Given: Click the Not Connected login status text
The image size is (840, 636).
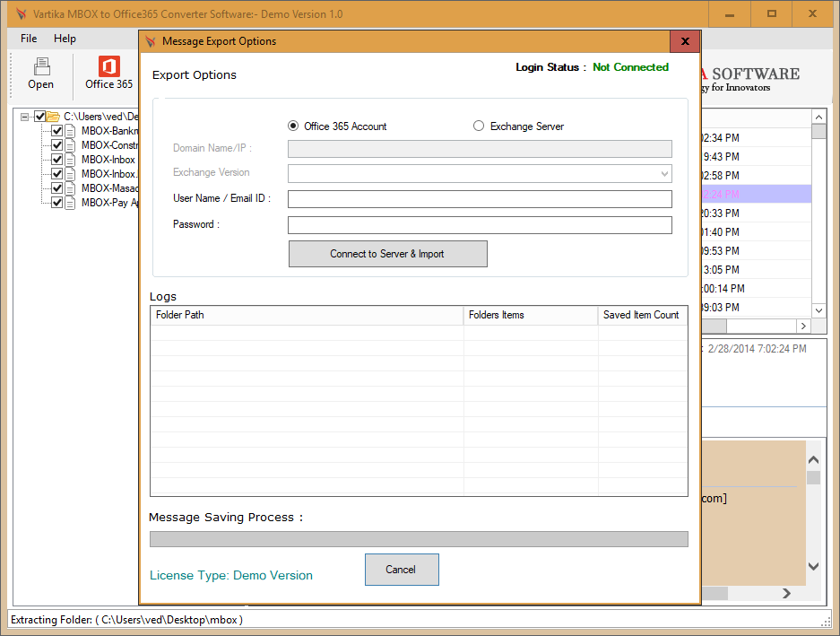Looking at the screenshot, I should tap(630, 67).
